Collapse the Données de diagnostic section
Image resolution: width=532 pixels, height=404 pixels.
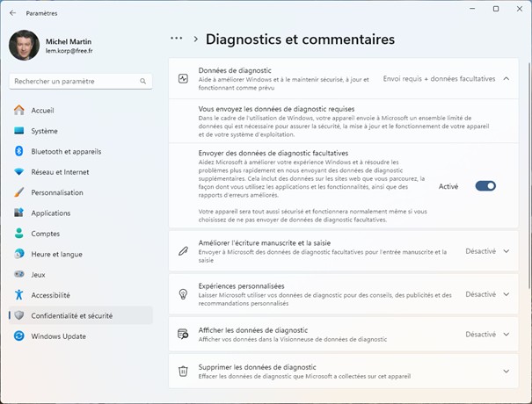point(506,78)
